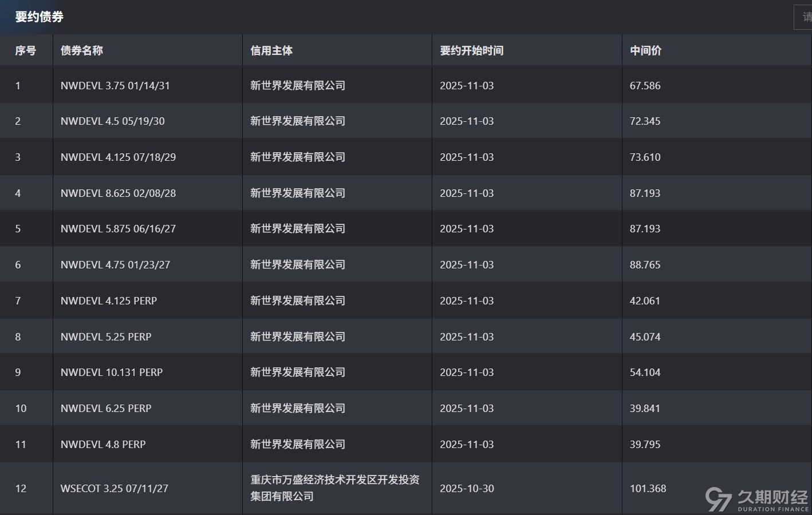Click the 信用主体 column header

pos(271,50)
